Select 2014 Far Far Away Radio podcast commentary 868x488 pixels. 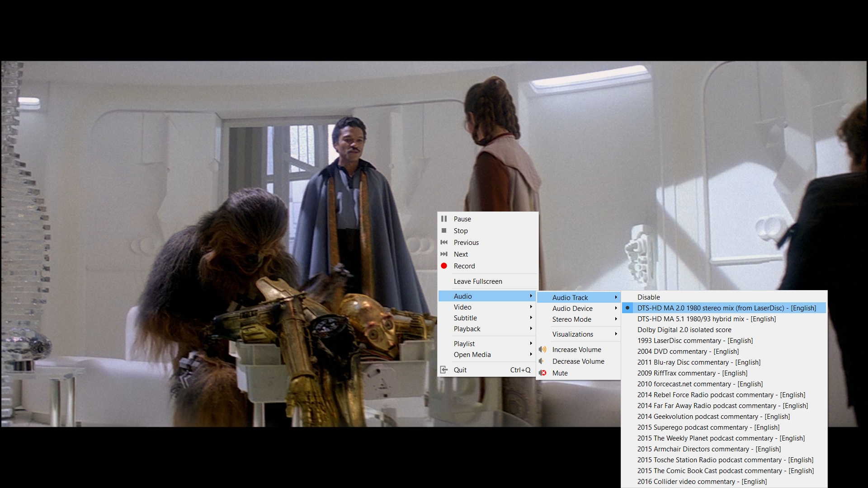coord(724,405)
